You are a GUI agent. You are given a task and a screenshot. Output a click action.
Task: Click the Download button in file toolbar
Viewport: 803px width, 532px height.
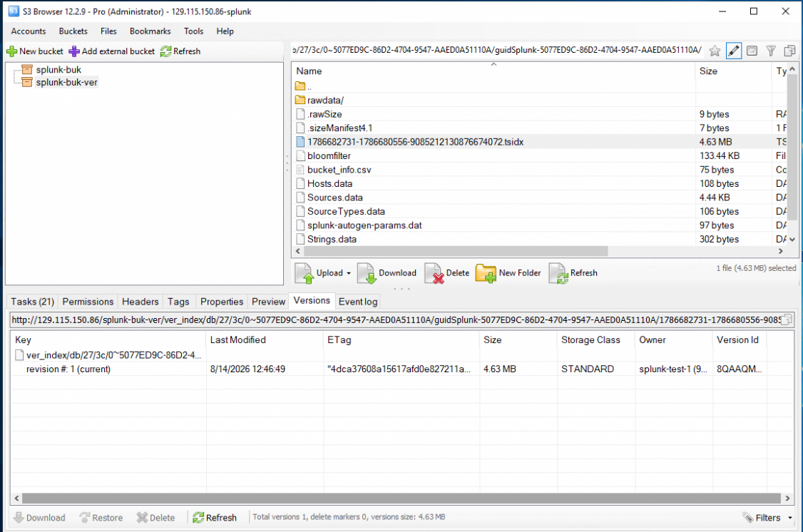(387, 273)
